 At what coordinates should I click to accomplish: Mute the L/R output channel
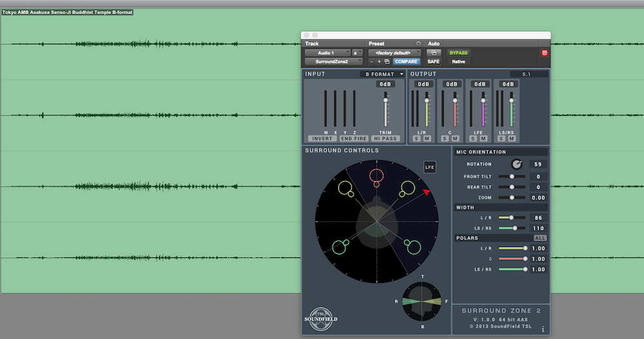click(x=427, y=139)
